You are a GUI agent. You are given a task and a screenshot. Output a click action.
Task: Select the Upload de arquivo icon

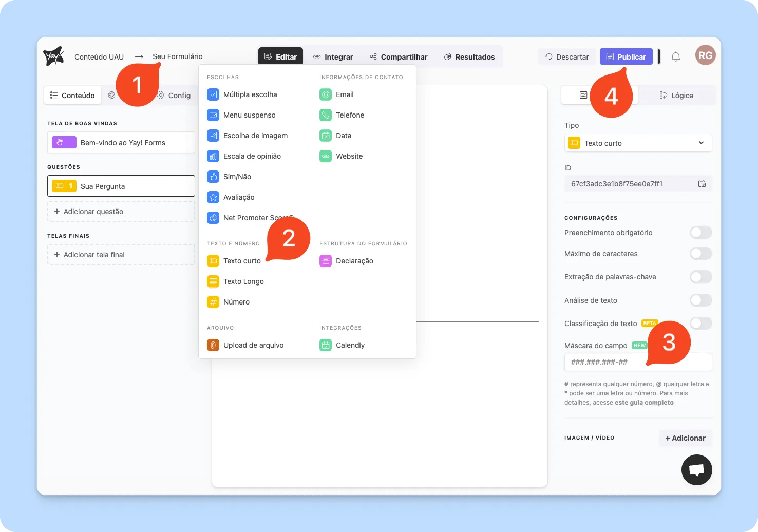[x=213, y=345]
